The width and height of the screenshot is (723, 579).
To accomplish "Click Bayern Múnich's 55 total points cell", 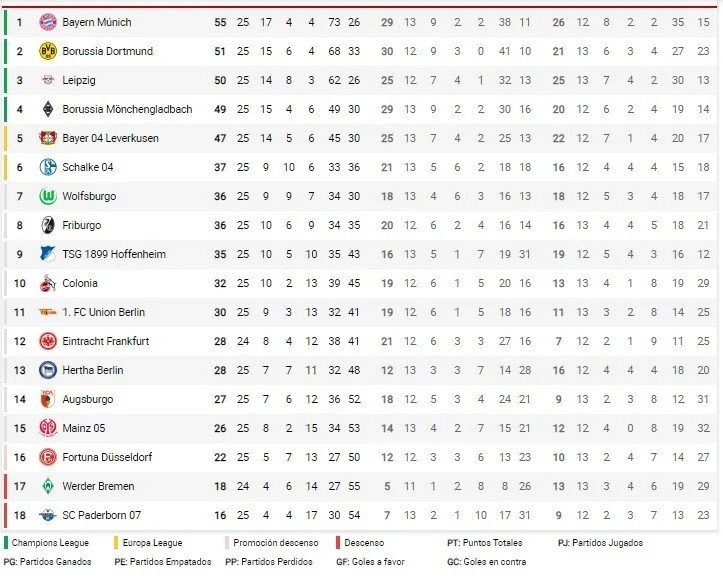I will pyautogui.click(x=220, y=22).
